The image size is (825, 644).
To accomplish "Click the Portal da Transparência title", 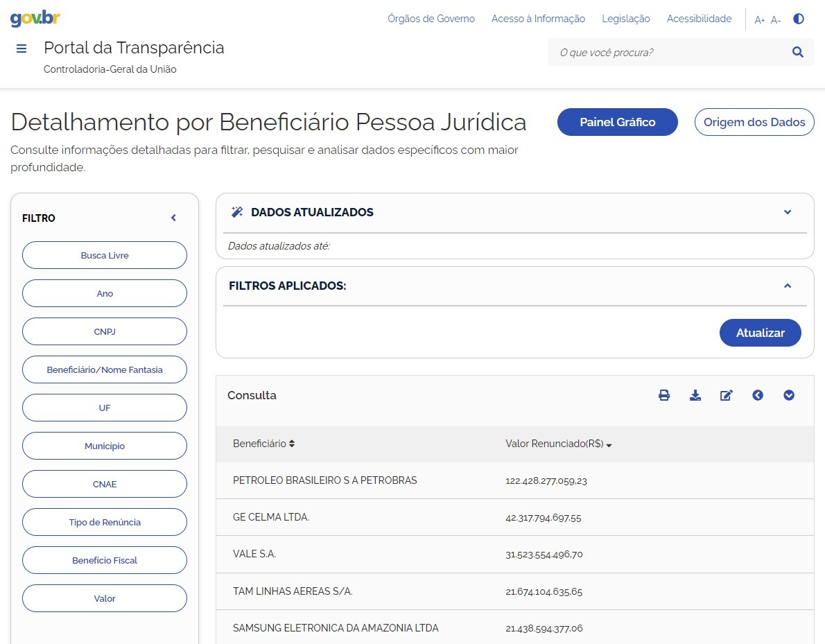I will coord(134,48).
